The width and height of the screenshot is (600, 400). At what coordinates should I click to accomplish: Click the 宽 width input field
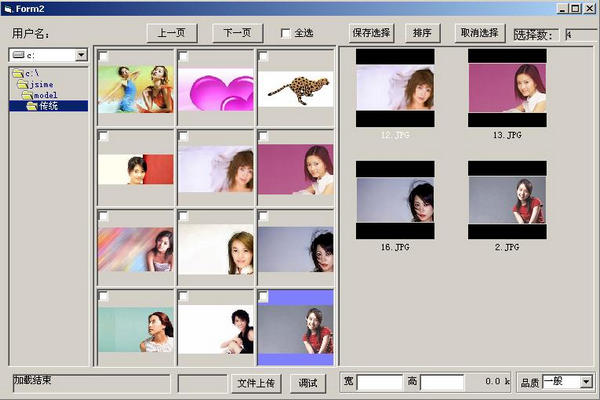click(x=379, y=382)
